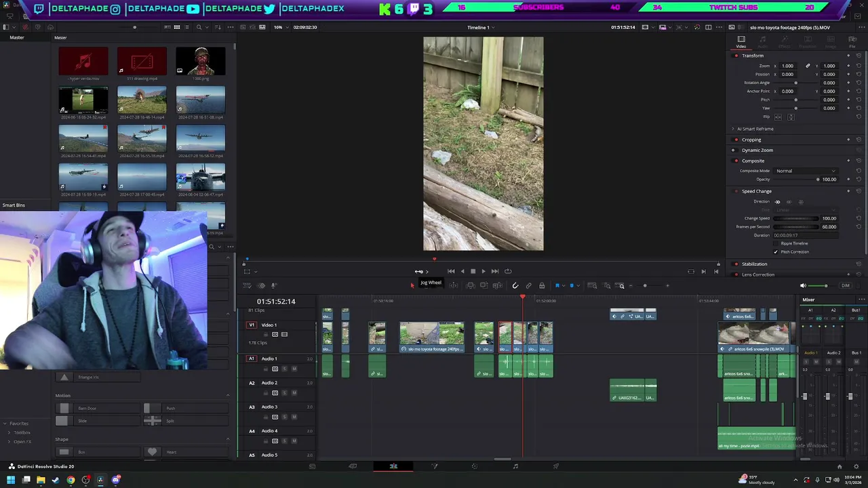Viewport: 868px width, 488px height.
Task: Adjust the Rotation Angle slider
Action: [x=795, y=83]
